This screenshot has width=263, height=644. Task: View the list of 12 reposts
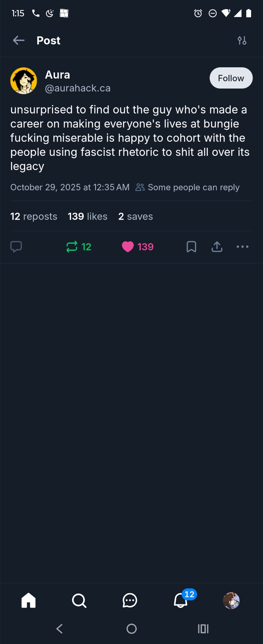point(34,216)
